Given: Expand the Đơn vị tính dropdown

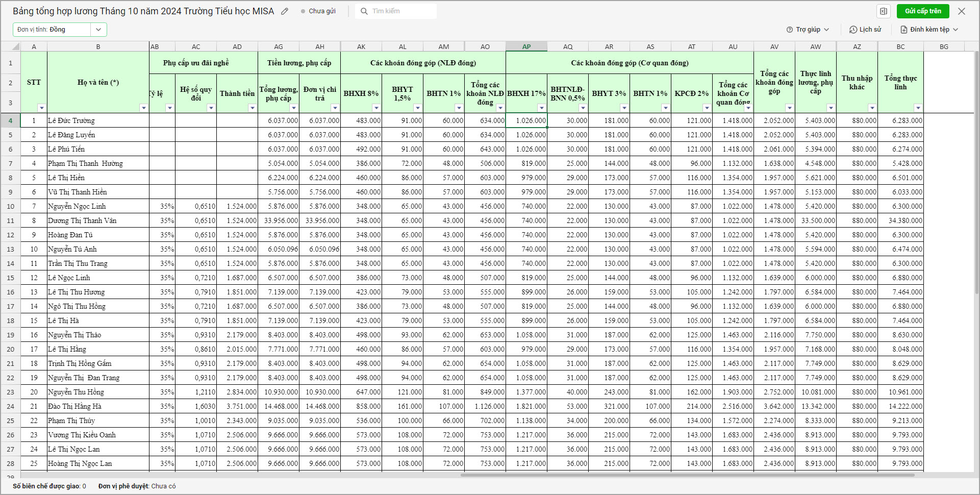Looking at the screenshot, I should coord(98,30).
